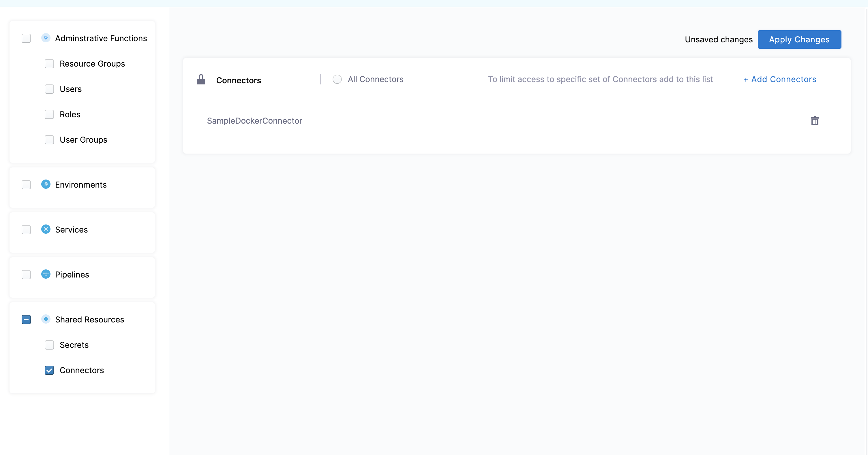Click the All Connectors label

(x=375, y=80)
